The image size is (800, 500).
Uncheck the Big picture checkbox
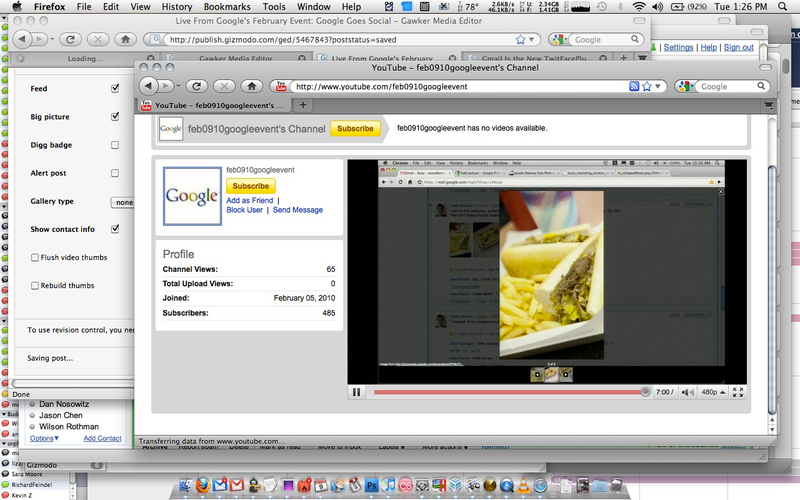coord(115,116)
